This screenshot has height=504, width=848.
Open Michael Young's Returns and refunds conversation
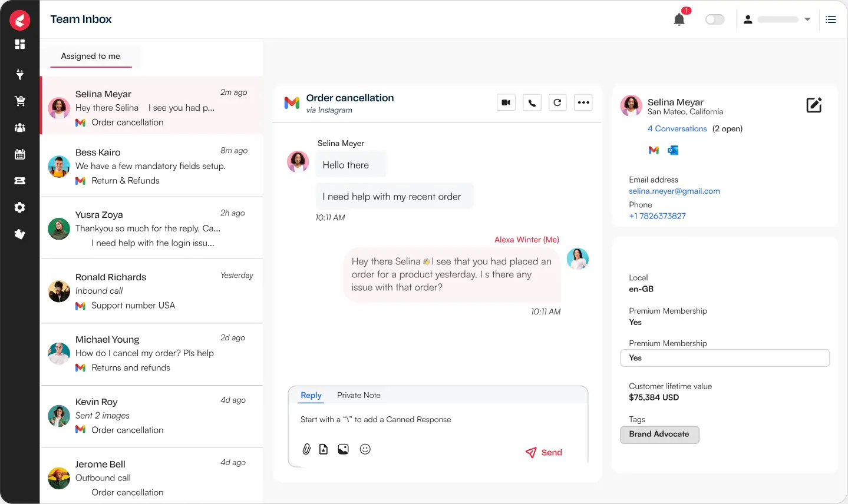(x=151, y=353)
